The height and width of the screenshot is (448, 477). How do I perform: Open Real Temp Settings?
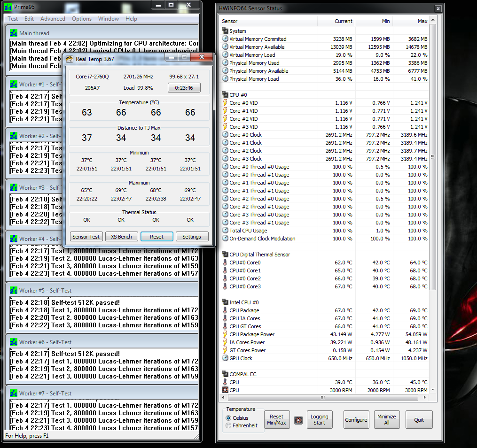click(192, 236)
